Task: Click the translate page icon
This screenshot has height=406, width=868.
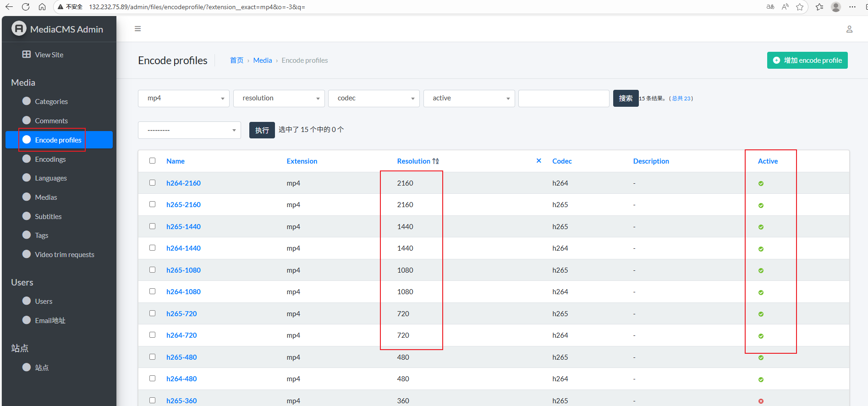Action: 770,7
